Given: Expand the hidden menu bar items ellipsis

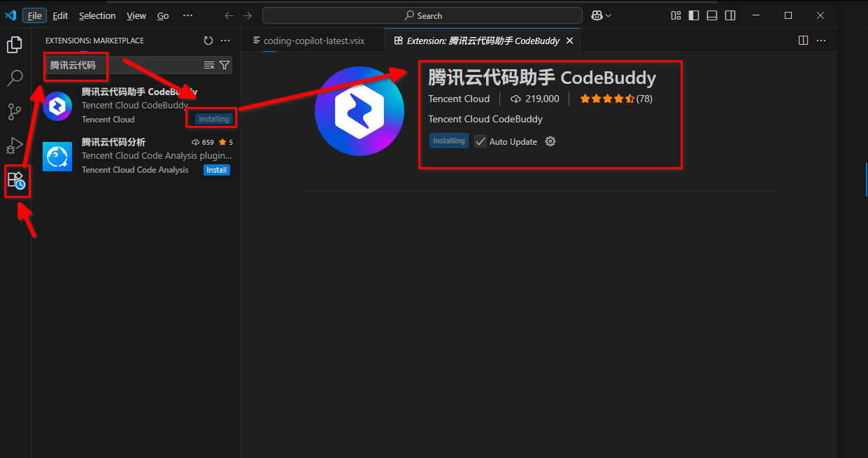Looking at the screenshot, I should tap(187, 15).
